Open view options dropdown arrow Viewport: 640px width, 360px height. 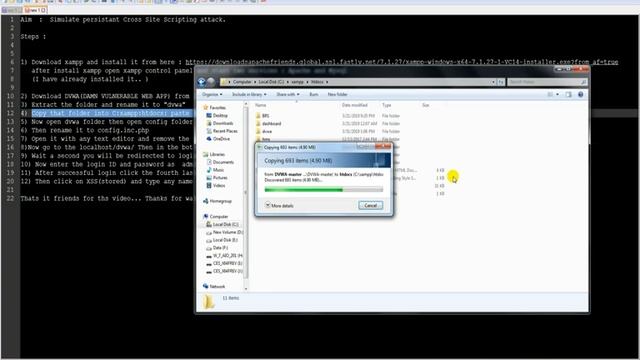558,94
